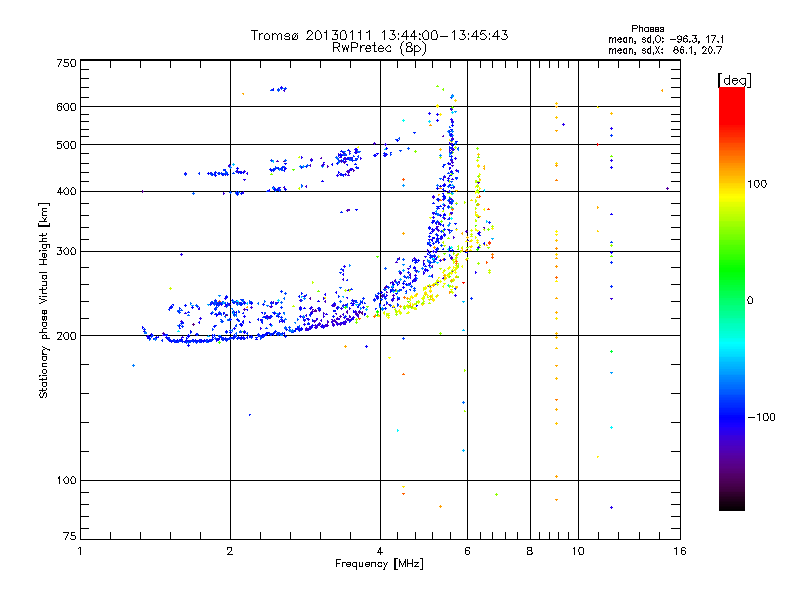Click the x-axis tick label '16'
800x600 pixels.
tap(680, 551)
